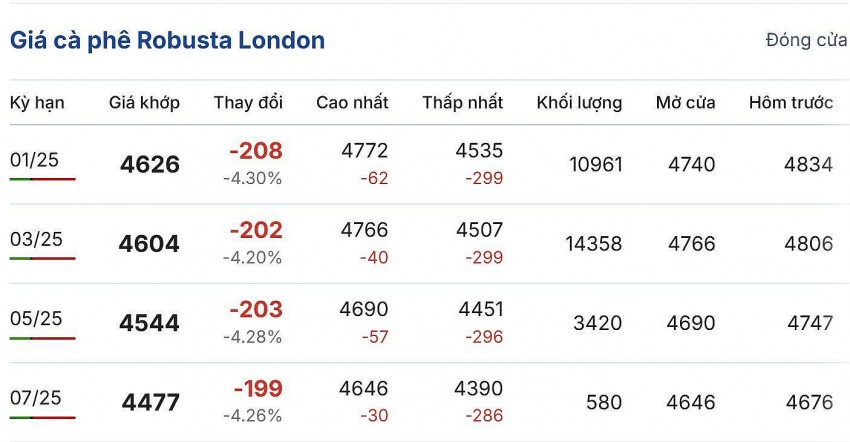Open the 03/25 contract term

tap(36, 239)
